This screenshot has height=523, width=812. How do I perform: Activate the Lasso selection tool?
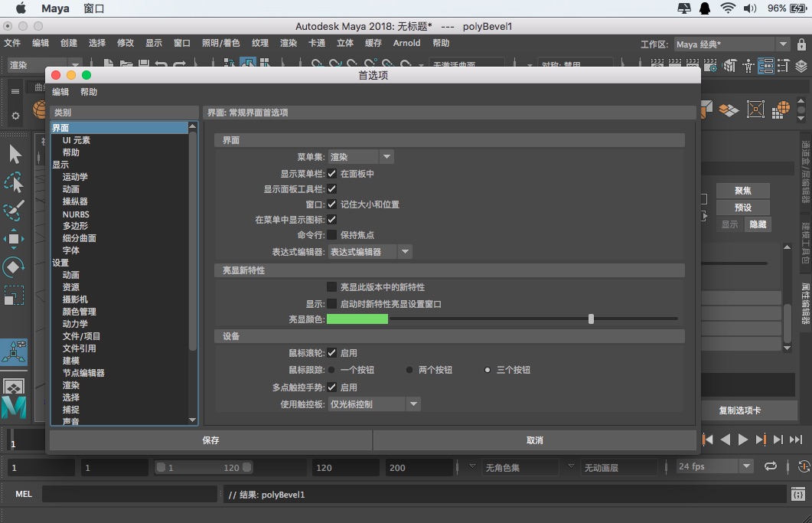click(14, 182)
